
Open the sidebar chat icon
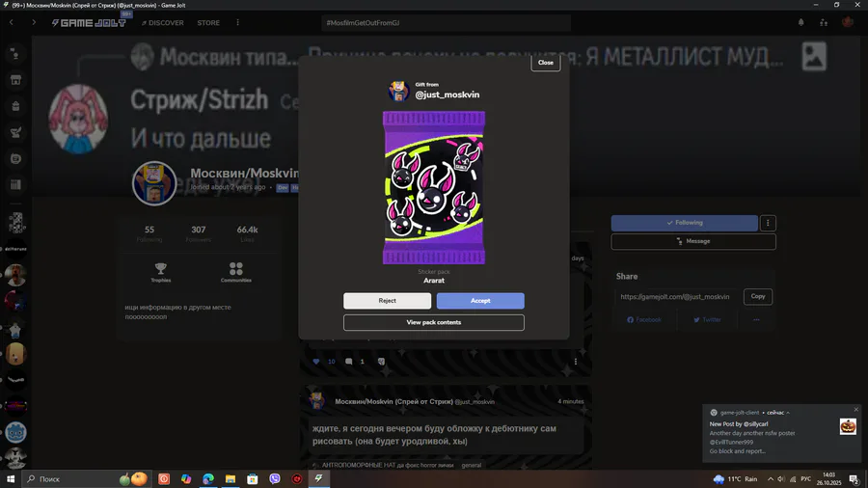pos(15,159)
